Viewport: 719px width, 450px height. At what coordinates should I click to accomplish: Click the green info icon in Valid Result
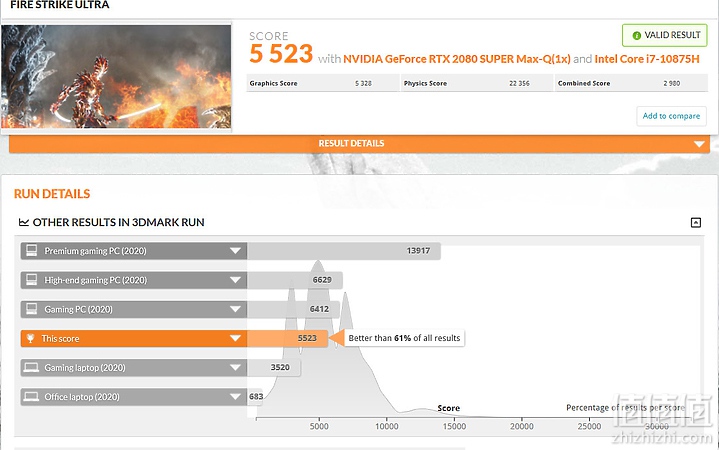636,35
